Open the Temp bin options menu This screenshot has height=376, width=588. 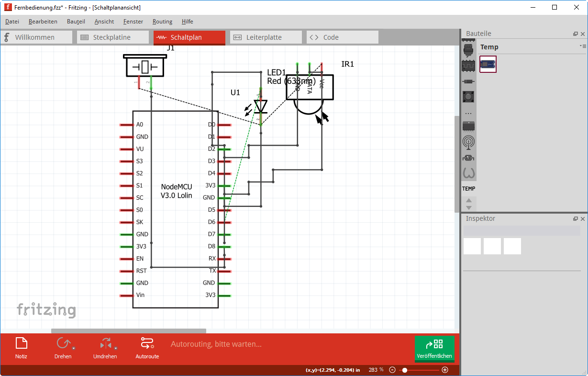point(582,46)
